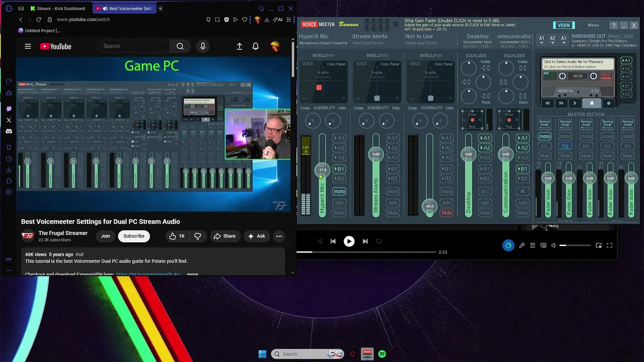Click the Ask button under the video
The width and height of the screenshot is (644, 362).
257,236
